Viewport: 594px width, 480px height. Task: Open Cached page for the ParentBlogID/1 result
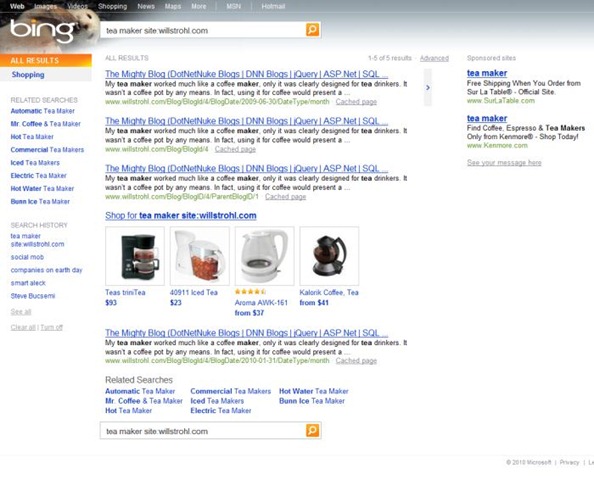pyautogui.click(x=286, y=197)
